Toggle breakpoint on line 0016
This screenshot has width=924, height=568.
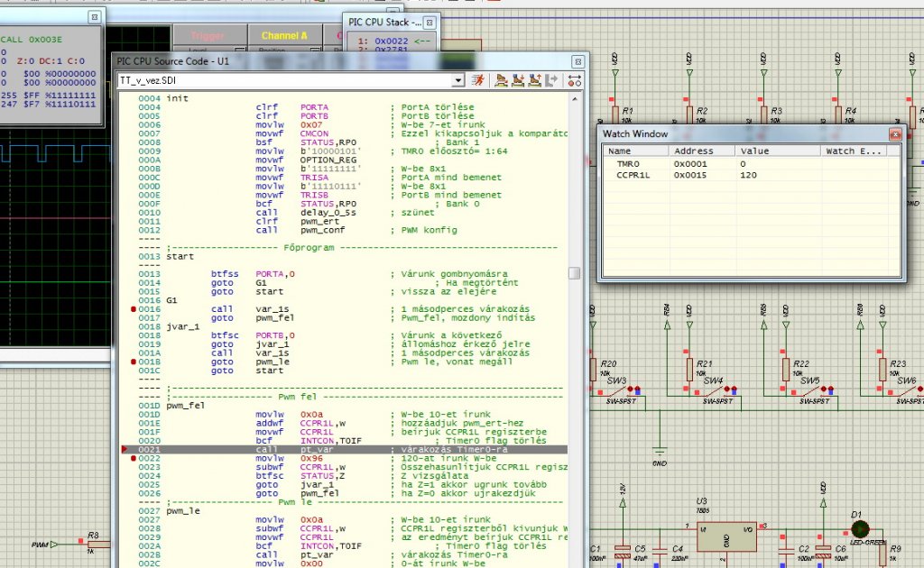pos(134,309)
